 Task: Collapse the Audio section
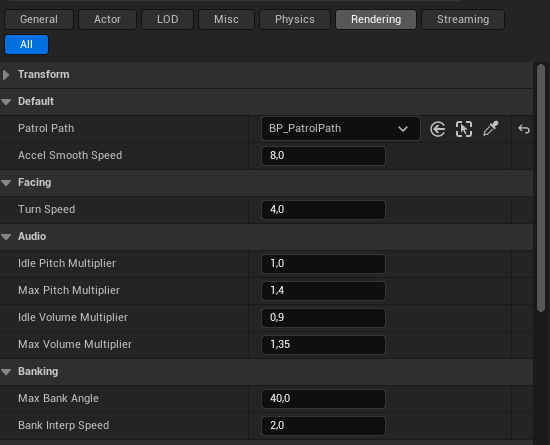[6, 237]
